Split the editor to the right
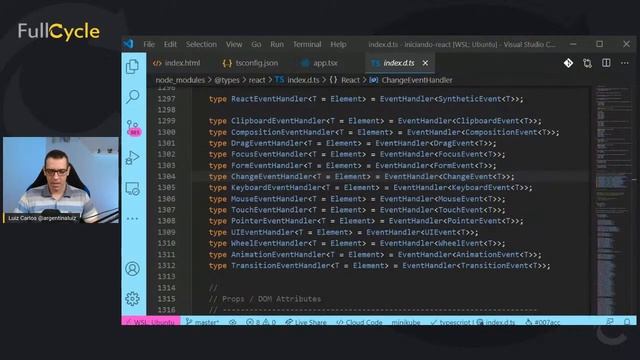The image size is (640, 360). (606, 63)
